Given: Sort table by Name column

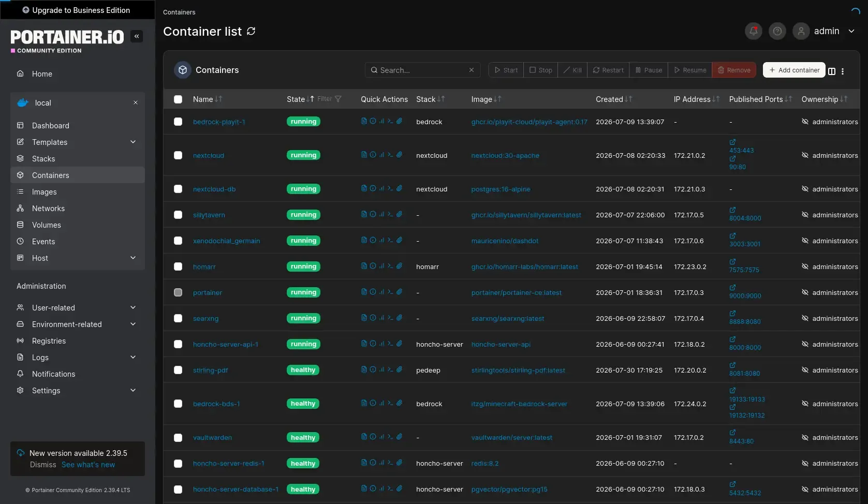Looking at the screenshot, I should [x=207, y=99].
